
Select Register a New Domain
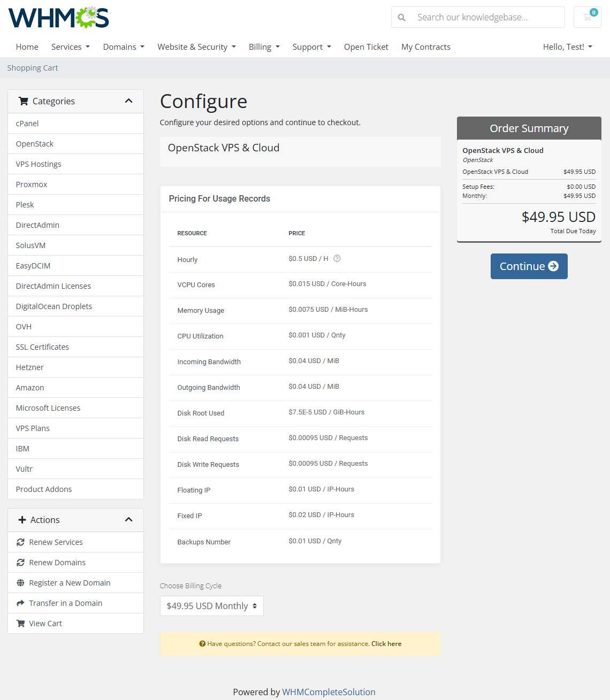point(70,583)
